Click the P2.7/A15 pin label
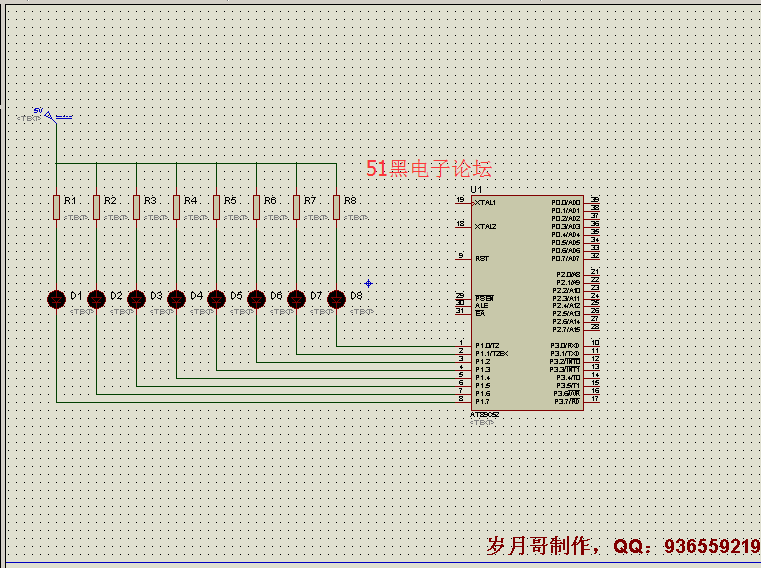This screenshot has height=568, width=761. [566, 330]
